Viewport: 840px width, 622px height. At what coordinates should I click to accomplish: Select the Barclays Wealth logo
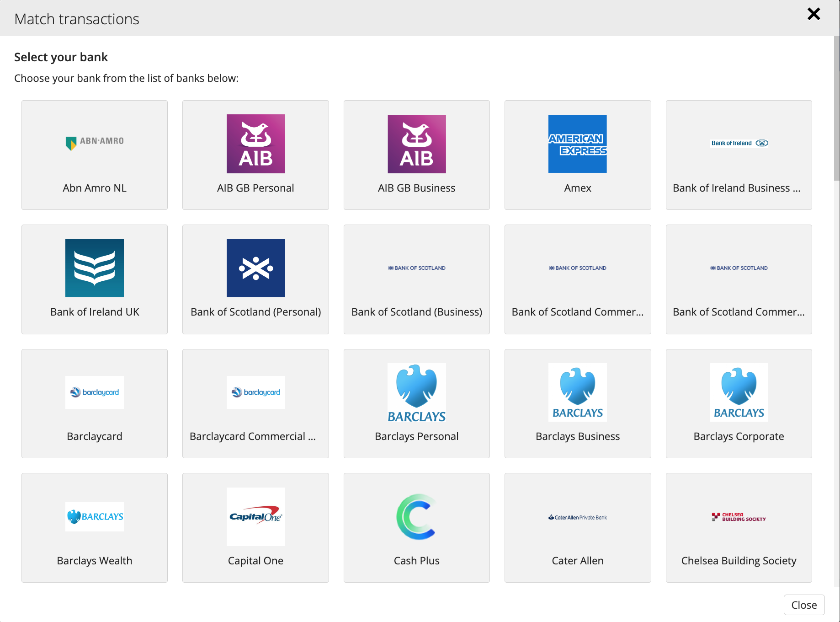click(95, 517)
